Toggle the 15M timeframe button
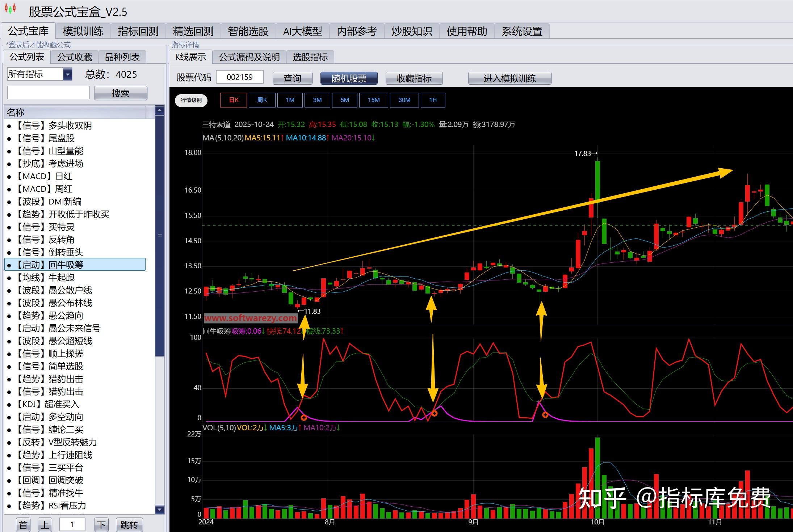Image resolution: width=793 pixels, height=532 pixels. coord(373,100)
